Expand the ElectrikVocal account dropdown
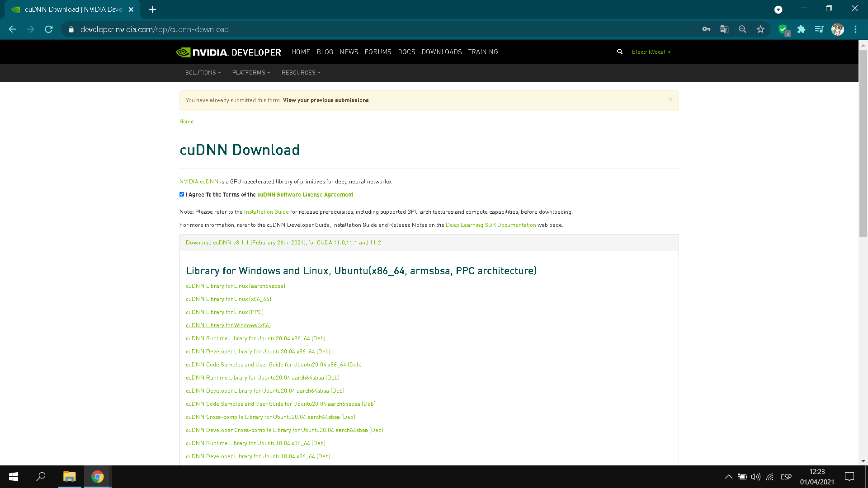 point(651,52)
